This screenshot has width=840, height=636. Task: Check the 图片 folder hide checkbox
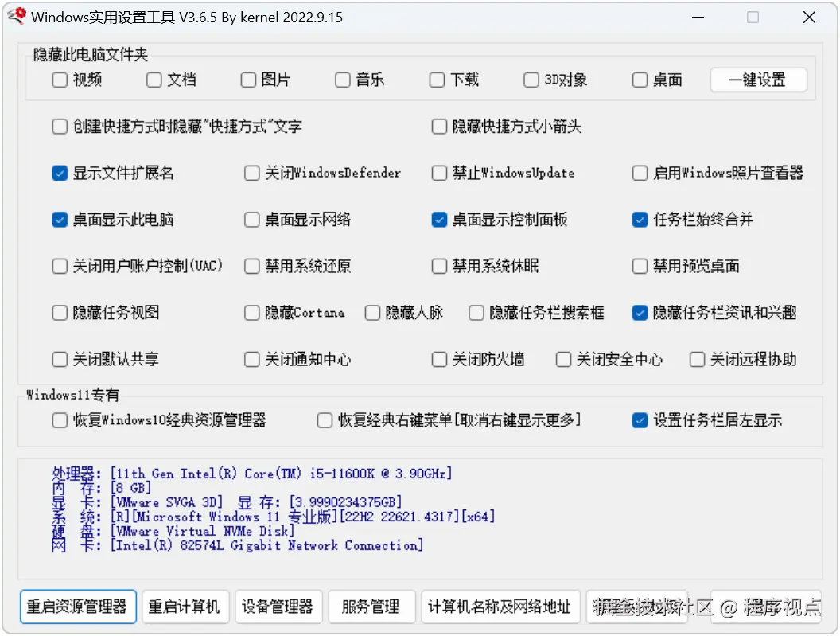(248, 80)
